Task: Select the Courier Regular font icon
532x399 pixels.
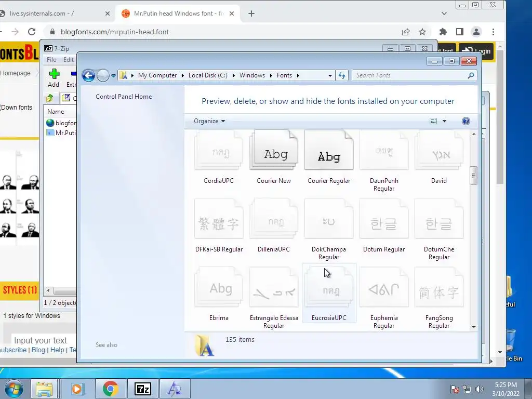Action: 329,151
